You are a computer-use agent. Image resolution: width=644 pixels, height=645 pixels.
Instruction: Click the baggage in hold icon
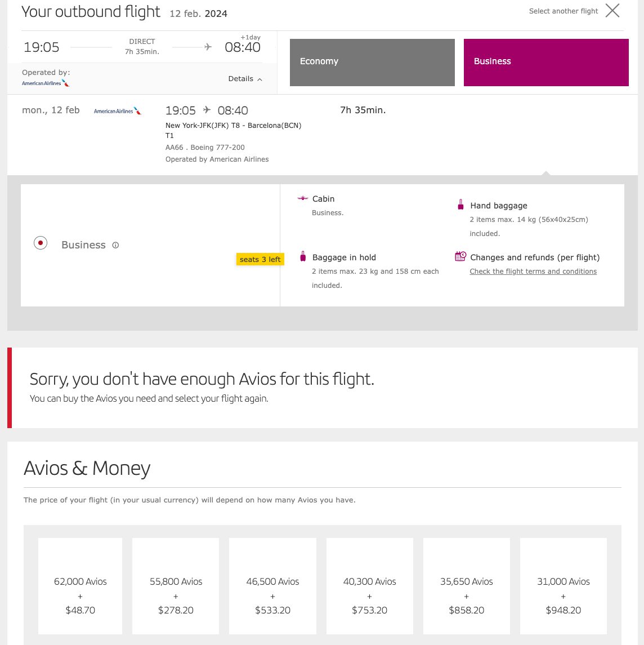tap(303, 255)
